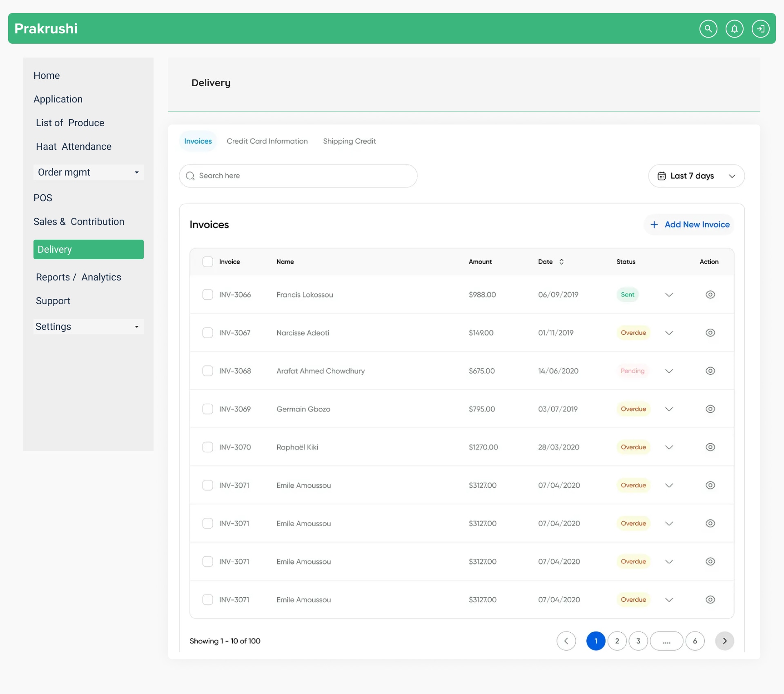The width and height of the screenshot is (784, 694).
Task: Sort by Date column arrows
Action: pos(561,262)
